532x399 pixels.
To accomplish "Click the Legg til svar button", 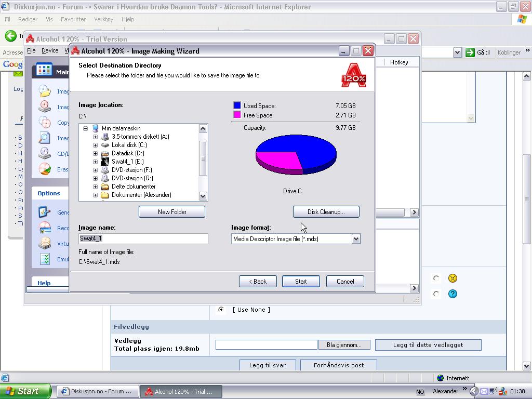I will 268,365.
